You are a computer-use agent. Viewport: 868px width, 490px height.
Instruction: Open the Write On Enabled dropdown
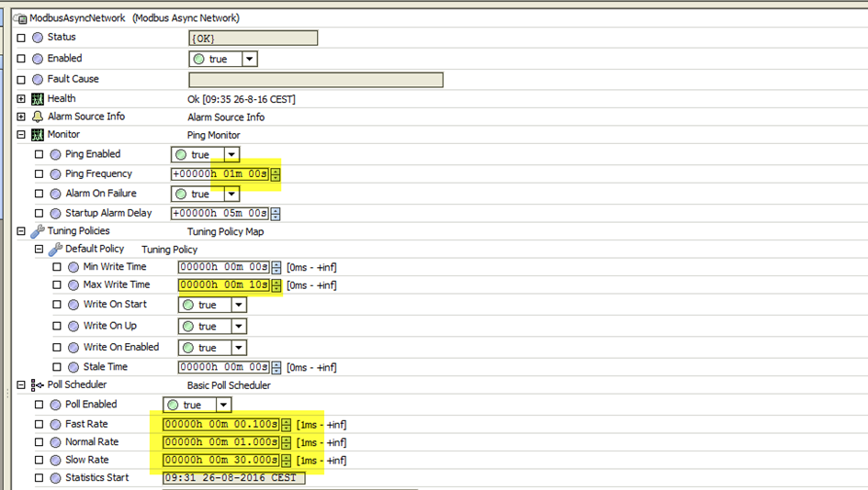click(239, 348)
